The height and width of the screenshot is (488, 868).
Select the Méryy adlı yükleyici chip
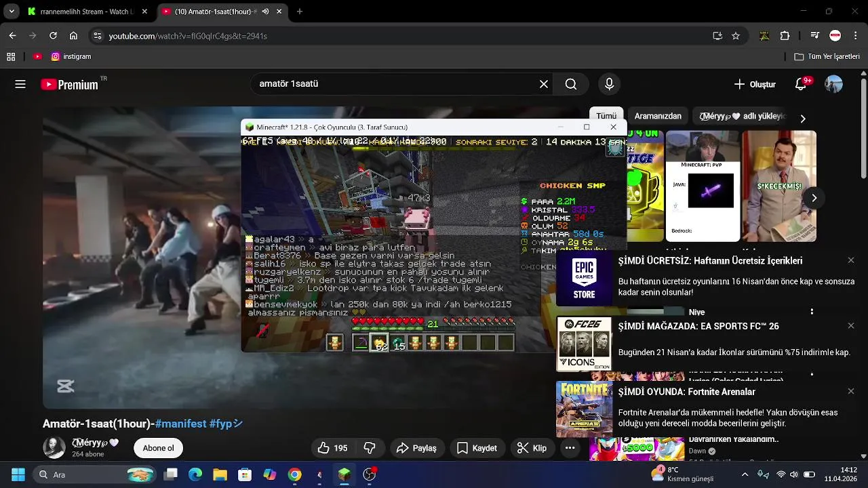point(742,116)
